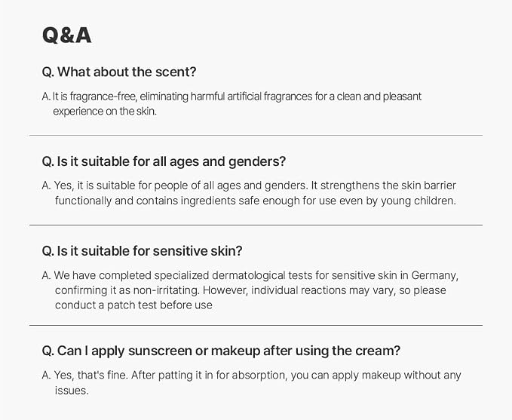Click the phrase 'confirming it as non-irritating'
The height and width of the screenshot is (420, 512).
(x=127, y=290)
